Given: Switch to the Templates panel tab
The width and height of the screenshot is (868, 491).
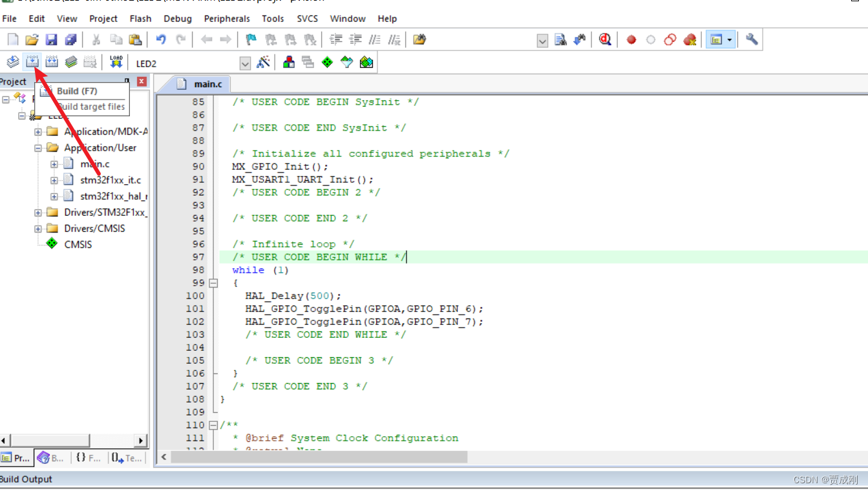Looking at the screenshot, I should [126, 458].
